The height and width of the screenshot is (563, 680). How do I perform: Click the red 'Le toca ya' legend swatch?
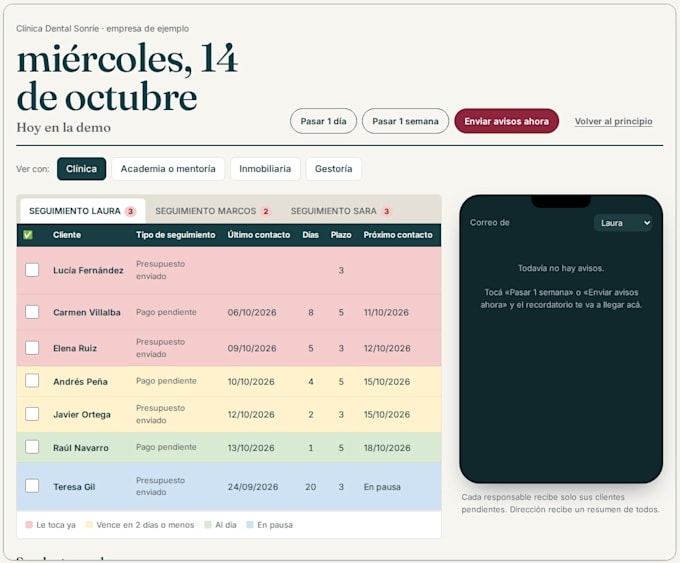click(29, 525)
